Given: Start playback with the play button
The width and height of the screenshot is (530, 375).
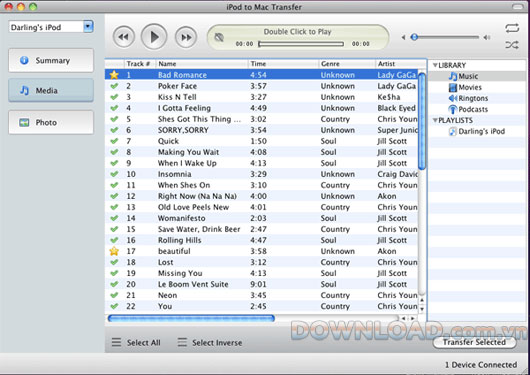Looking at the screenshot, I should pyautogui.click(x=154, y=37).
